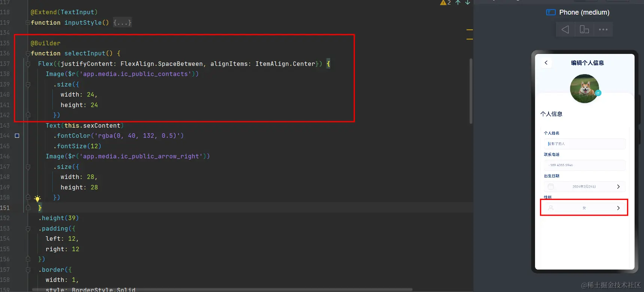The height and width of the screenshot is (292, 644).
Task: Open the date 2024年2月24日 picker chevron
Action: (618, 186)
